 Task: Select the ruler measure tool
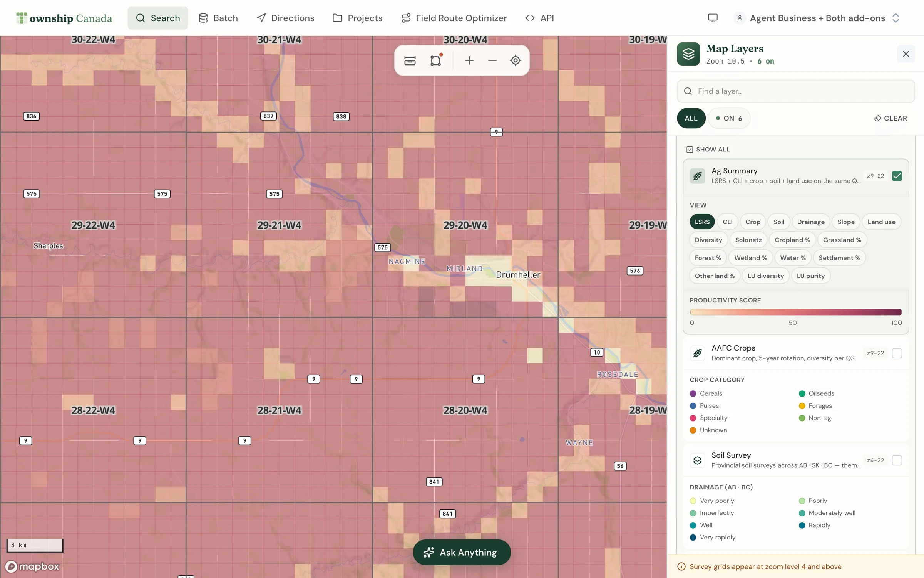[x=410, y=60]
